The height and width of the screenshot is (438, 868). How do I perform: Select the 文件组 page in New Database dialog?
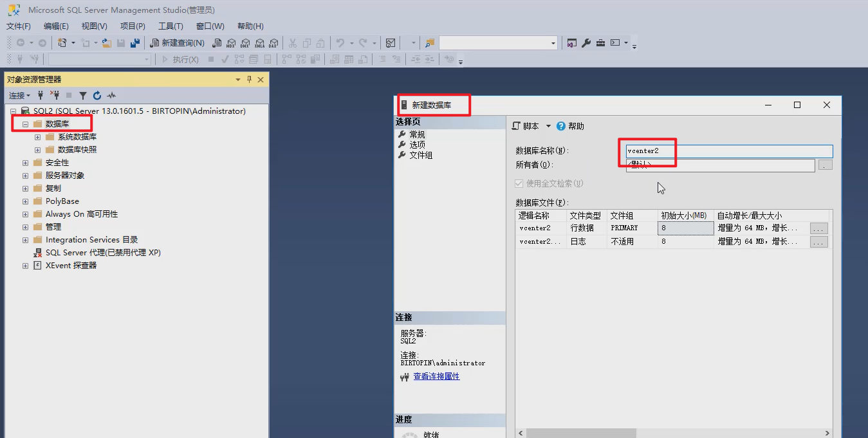pyautogui.click(x=421, y=155)
